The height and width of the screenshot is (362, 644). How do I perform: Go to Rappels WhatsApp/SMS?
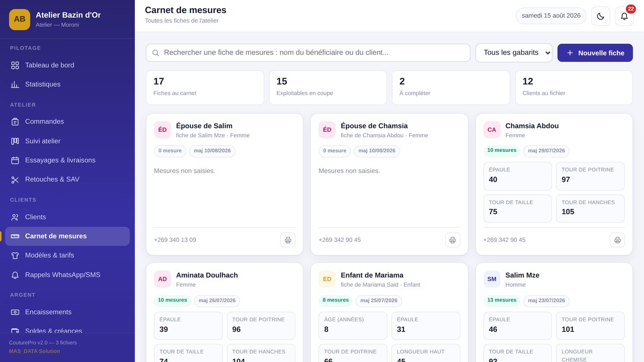click(x=67, y=275)
